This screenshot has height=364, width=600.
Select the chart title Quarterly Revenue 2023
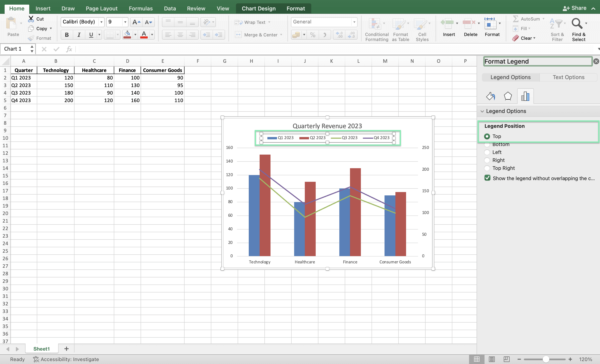click(x=327, y=126)
